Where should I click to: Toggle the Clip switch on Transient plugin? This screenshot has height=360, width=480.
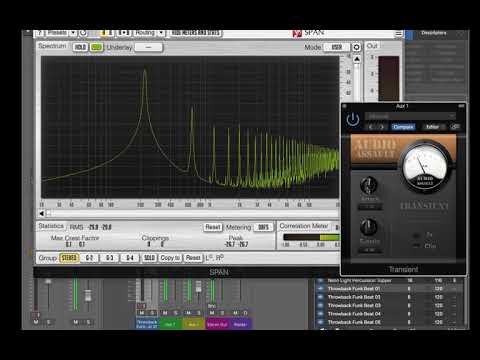(416, 246)
